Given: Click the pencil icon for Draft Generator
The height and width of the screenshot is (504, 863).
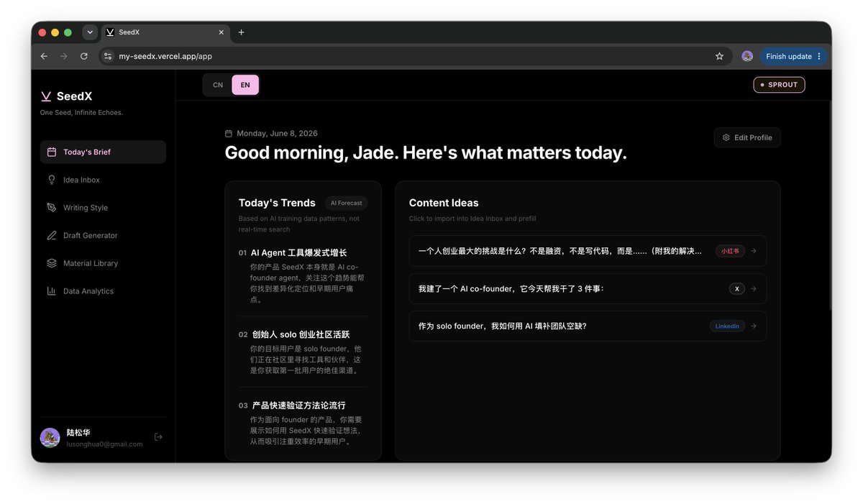Looking at the screenshot, I should coord(52,235).
